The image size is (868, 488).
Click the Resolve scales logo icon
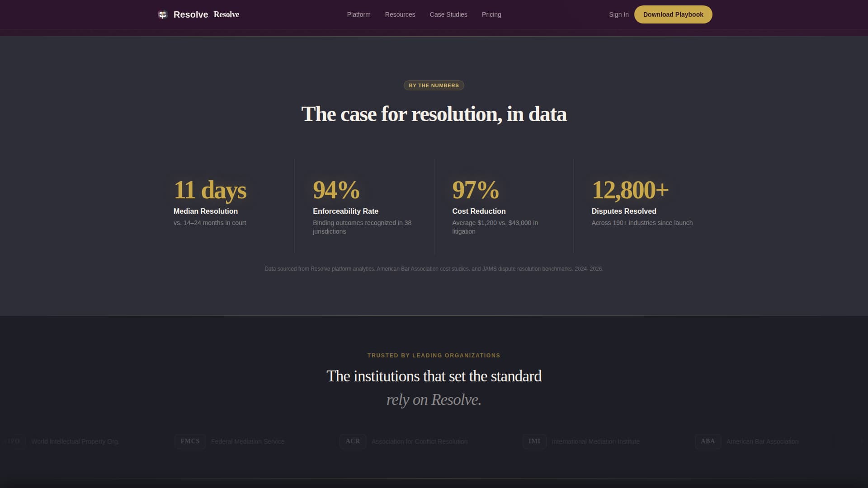tap(162, 14)
